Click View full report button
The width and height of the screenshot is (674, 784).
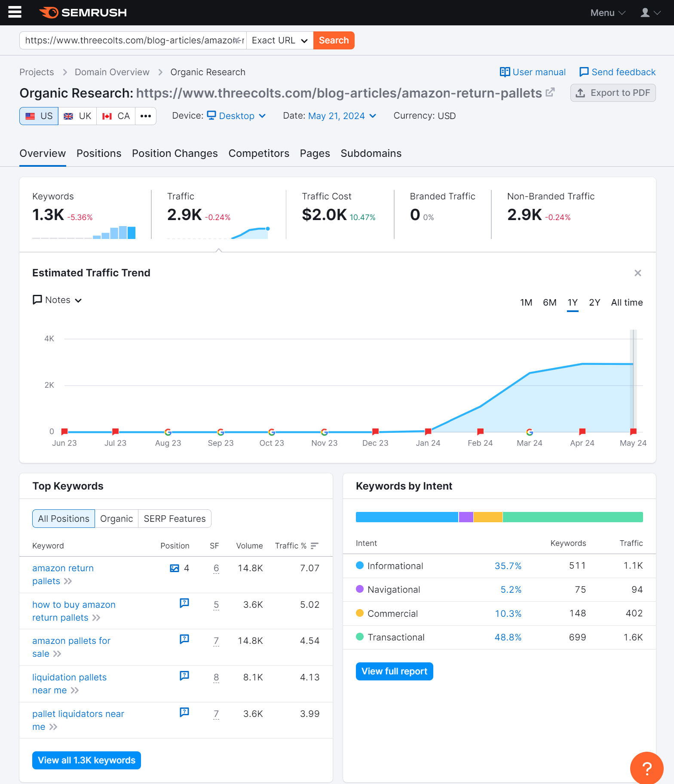coord(394,671)
